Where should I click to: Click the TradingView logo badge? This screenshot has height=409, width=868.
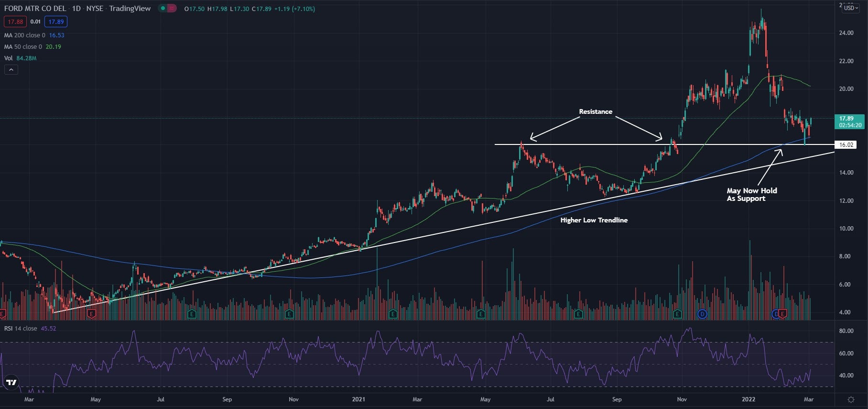click(x=11, y=382)
